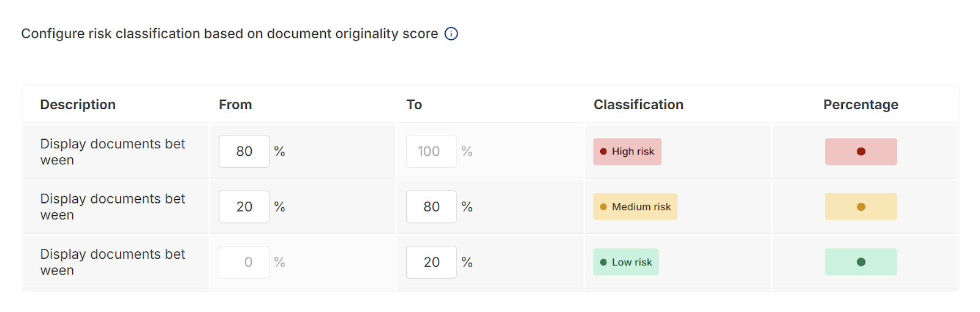The height and width of the screenshot is (312, 980).
Task: Click the Percentage column header
Action: (x=861, y=105)
